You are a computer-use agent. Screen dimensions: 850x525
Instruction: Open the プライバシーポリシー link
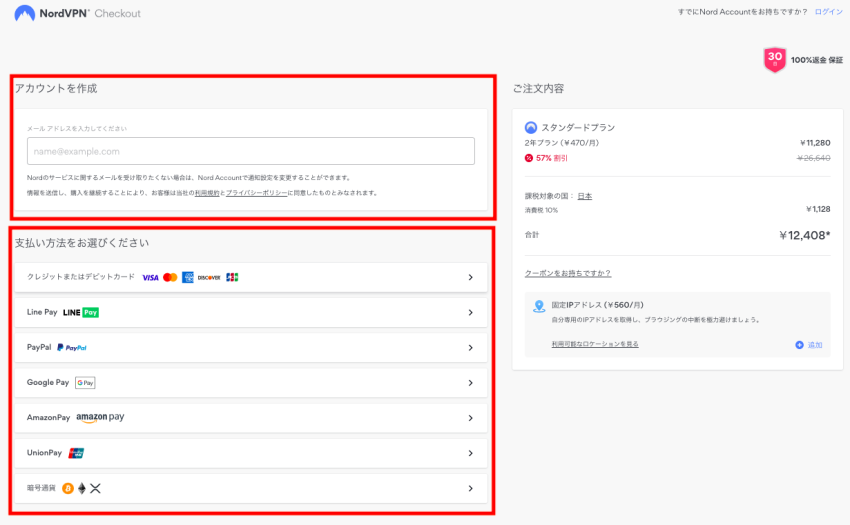256,193
